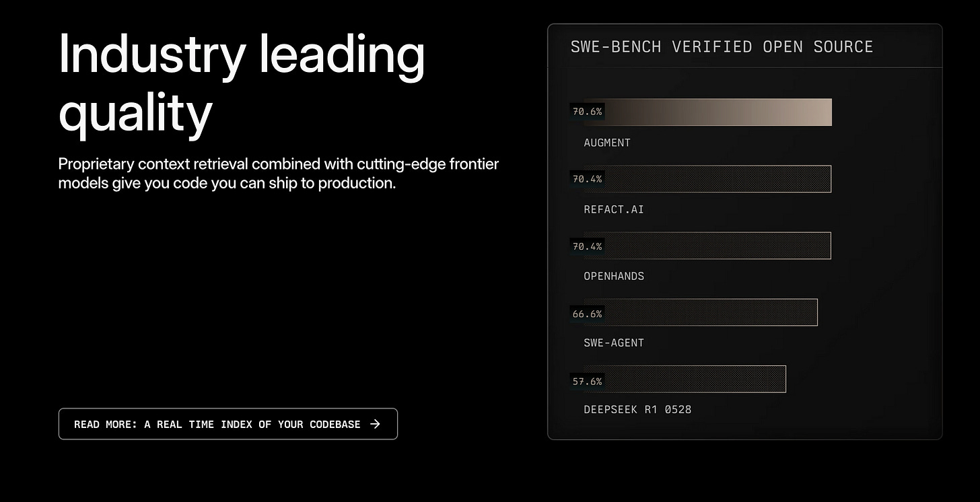Image resolution: width=980 pixels, height=502 pixels.
Task: Click the AUGMENT label under the first bar
Action: (x=607, y=143)
